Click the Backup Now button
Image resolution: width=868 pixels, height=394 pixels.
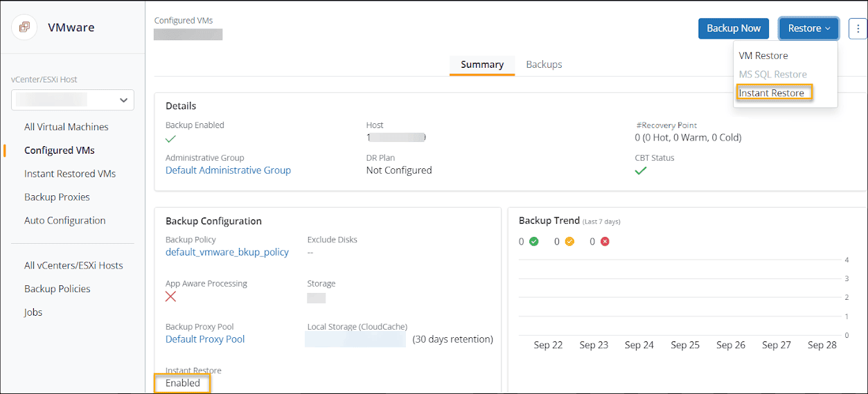click(x=734, y=28)
